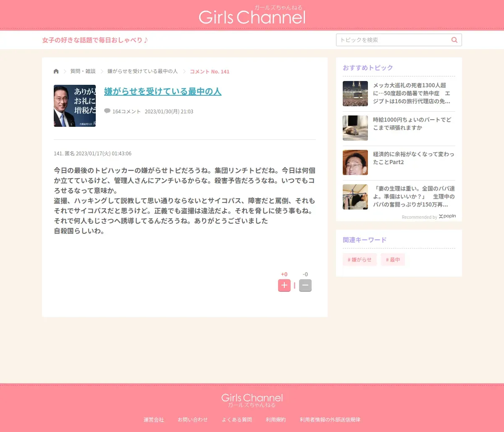Open the メッカ大巡礼 recommended thumbnail

[x=355, y=94]
